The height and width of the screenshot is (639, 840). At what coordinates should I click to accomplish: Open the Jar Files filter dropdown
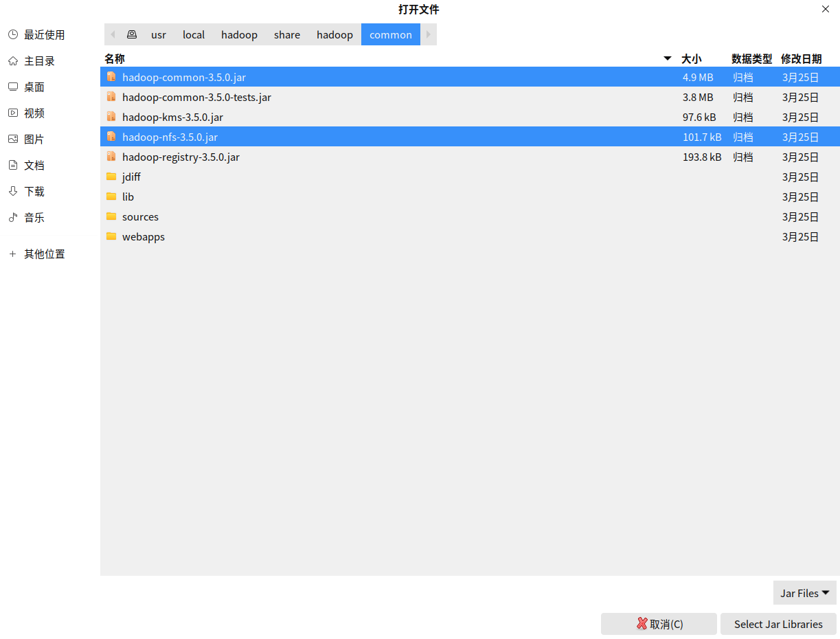click(x=805, y=593)
